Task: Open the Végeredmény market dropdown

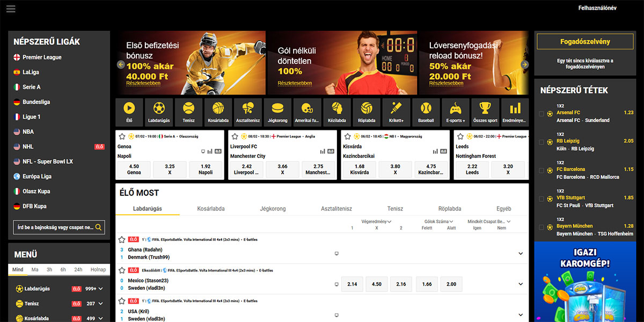Action: point(376,221)
